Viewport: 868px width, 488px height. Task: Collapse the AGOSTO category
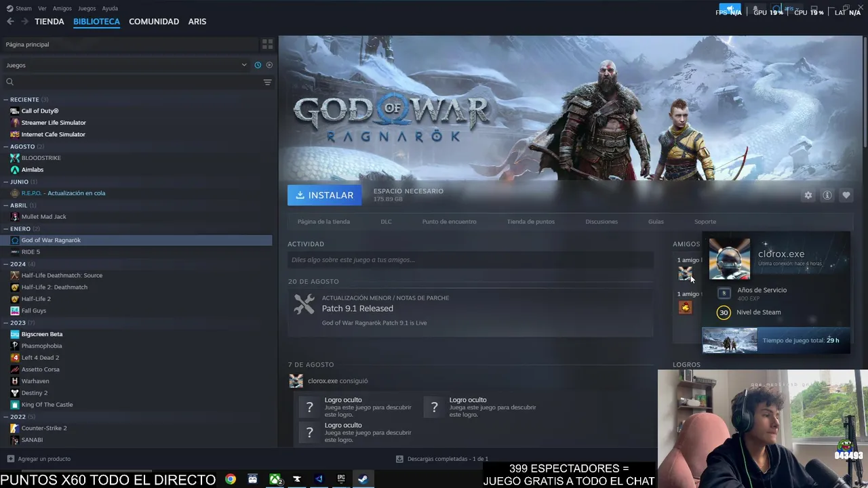click(x=5, y=146)
